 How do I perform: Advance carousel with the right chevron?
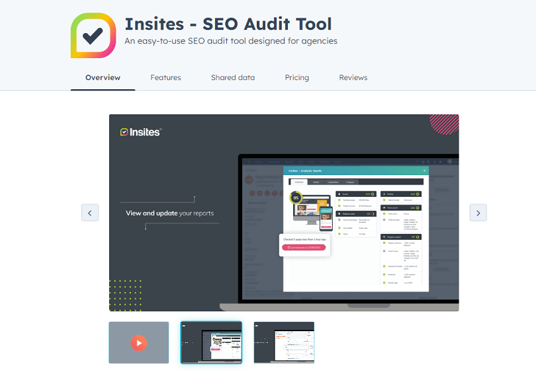click(x=478, y=213)
